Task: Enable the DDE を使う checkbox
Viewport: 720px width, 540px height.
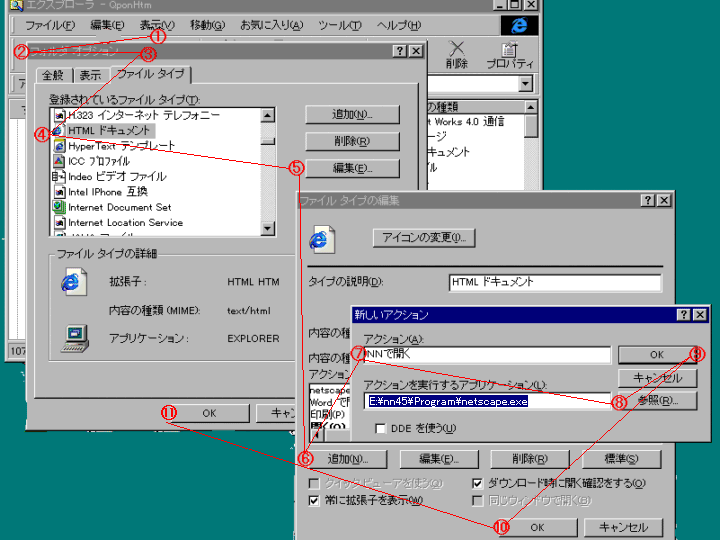Action: coord(382,428)
